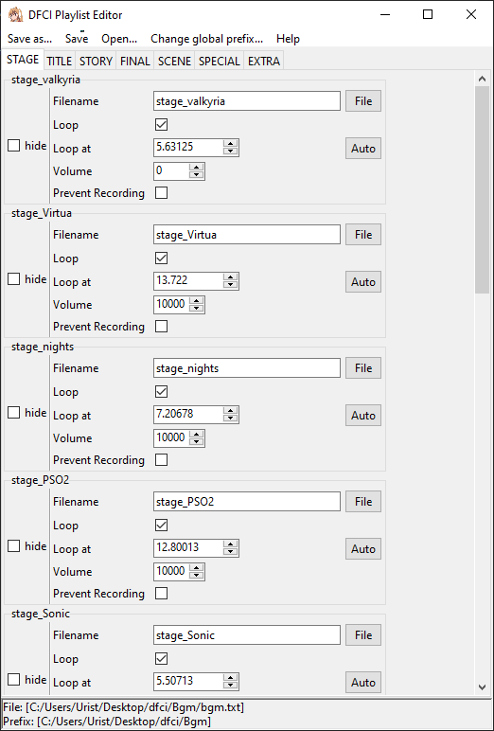
Task: Click File button for stage_PSO2
Action: point(363,502)
